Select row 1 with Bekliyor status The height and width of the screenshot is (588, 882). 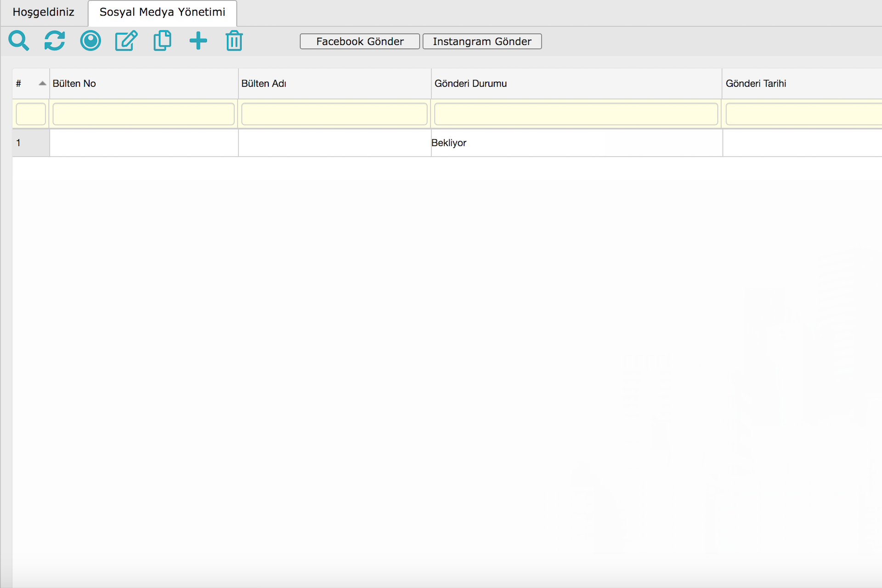click(449, 143)
